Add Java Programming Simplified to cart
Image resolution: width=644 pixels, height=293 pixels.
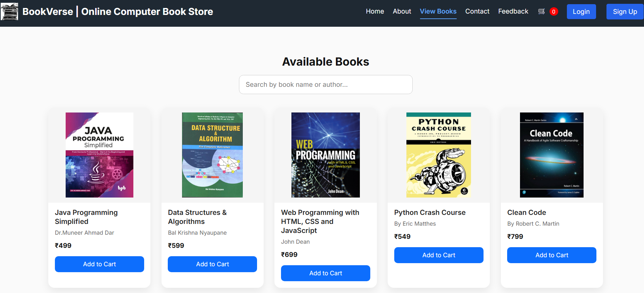coord(99,264)
